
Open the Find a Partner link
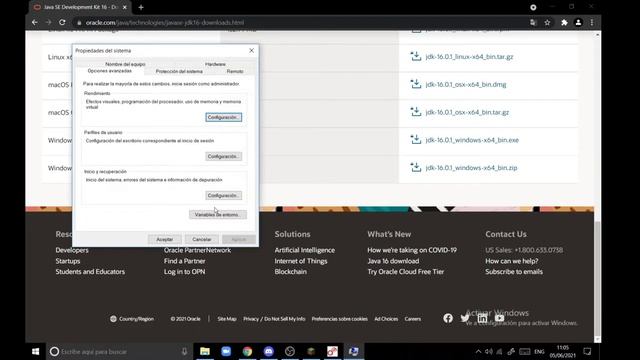pyautogui.click(x=184, y=261)
